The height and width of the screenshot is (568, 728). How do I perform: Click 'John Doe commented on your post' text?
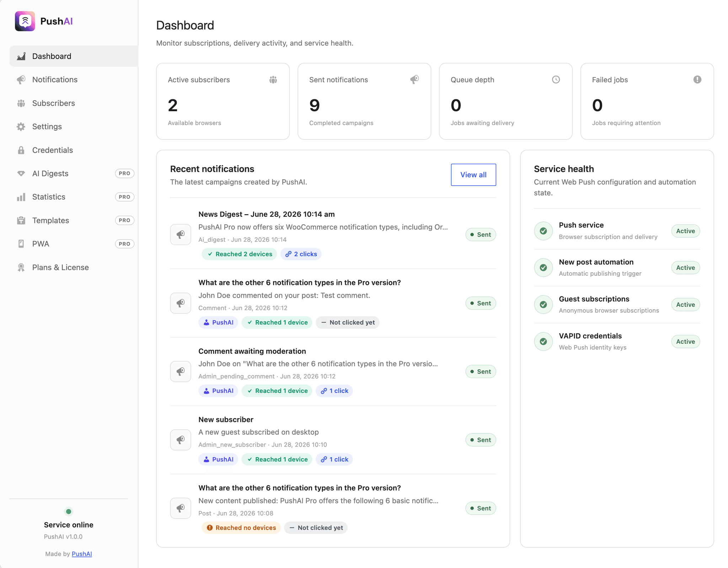tap(284, 295)
